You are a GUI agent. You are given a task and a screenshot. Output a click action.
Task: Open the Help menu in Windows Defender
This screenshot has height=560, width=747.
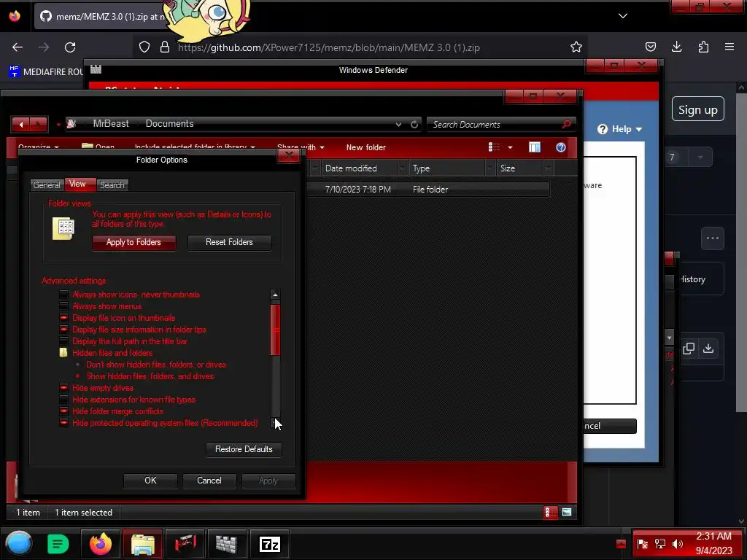(x=620, y=129)
